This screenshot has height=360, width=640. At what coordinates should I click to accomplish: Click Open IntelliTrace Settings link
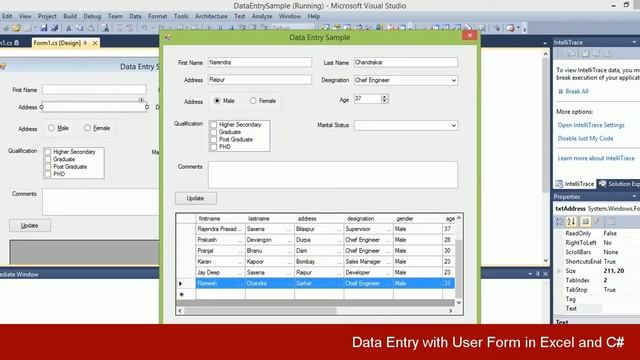591,125
